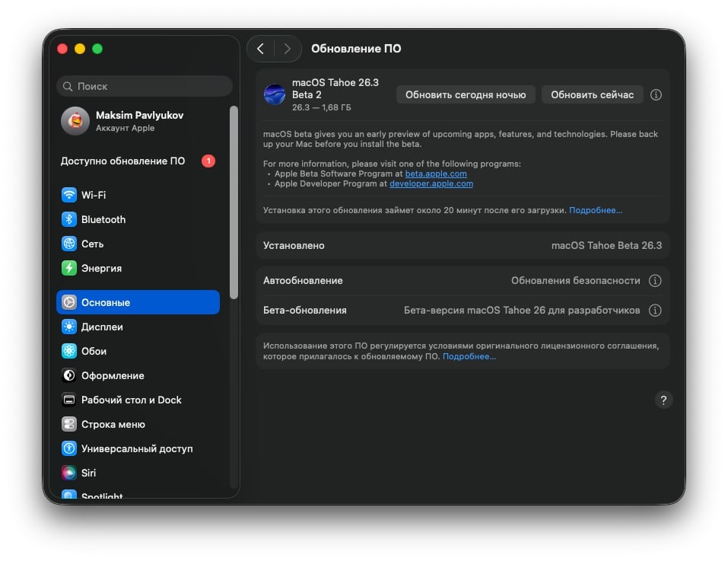The image size is (728, 561).
Task: Open beta.apple.com link
Action: click(435, 174)
